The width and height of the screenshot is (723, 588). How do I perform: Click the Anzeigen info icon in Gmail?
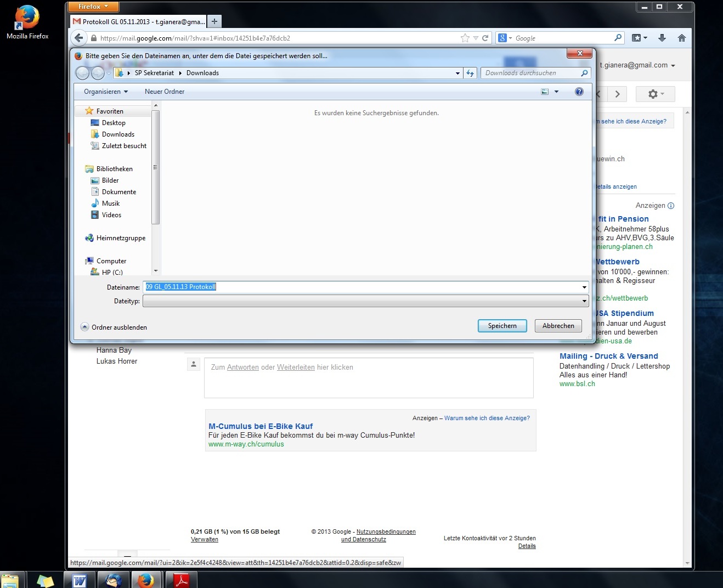click(671, 206)
